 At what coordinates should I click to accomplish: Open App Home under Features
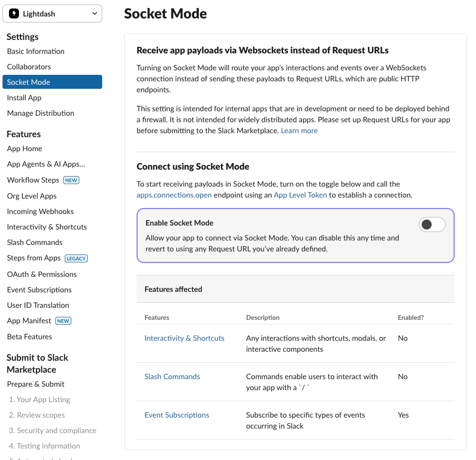[x=24, y=148]
